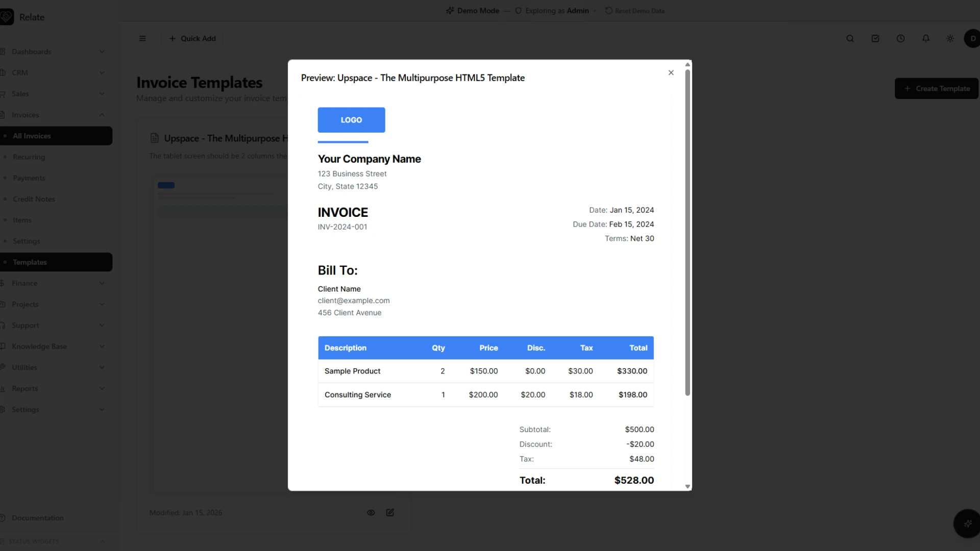Open the Credit Notes page
This screenshot has width=980, height=551.
(55, 199)
